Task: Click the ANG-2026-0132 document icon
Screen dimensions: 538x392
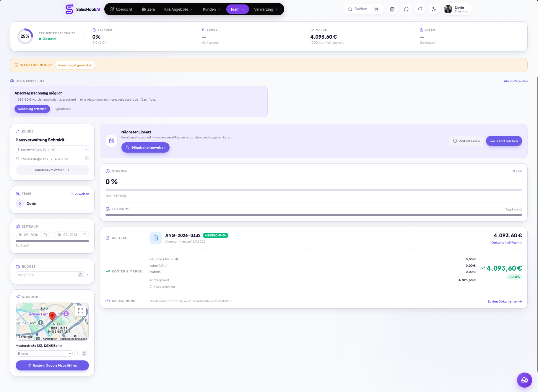Action: coord(156,238)
